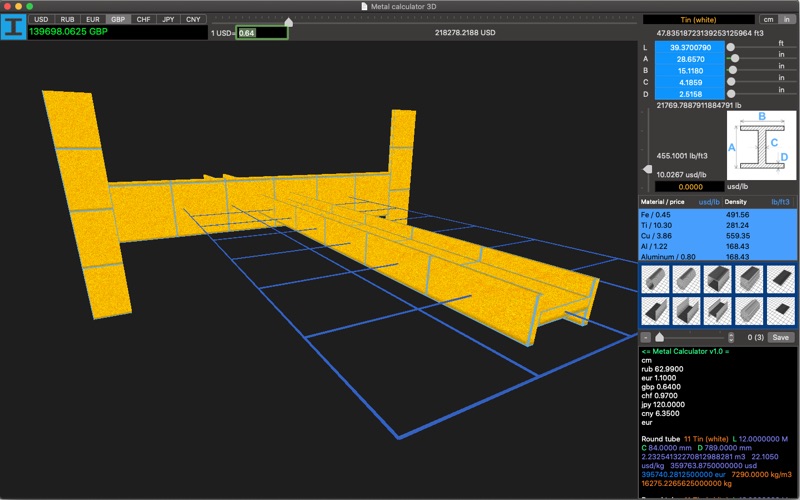Image resolution: width=800 pixels, height=500 pixels.
Task: Click the saved-items stepper arrows
Action: pos(731,337)
